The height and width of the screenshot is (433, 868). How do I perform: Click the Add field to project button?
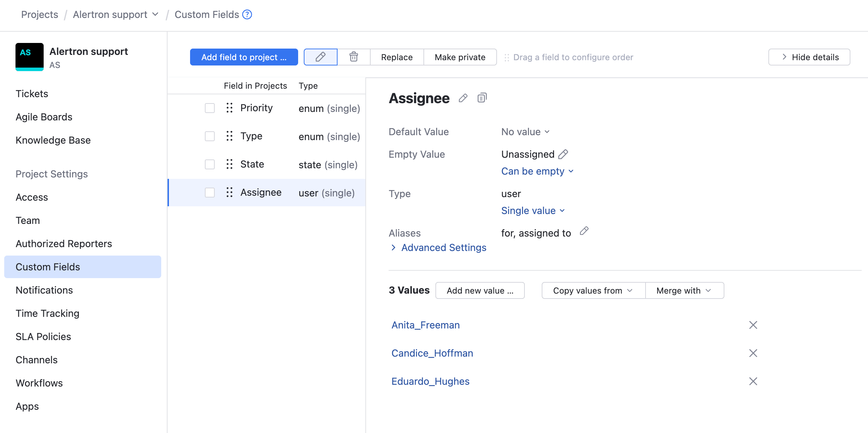(x=244, y=57)
